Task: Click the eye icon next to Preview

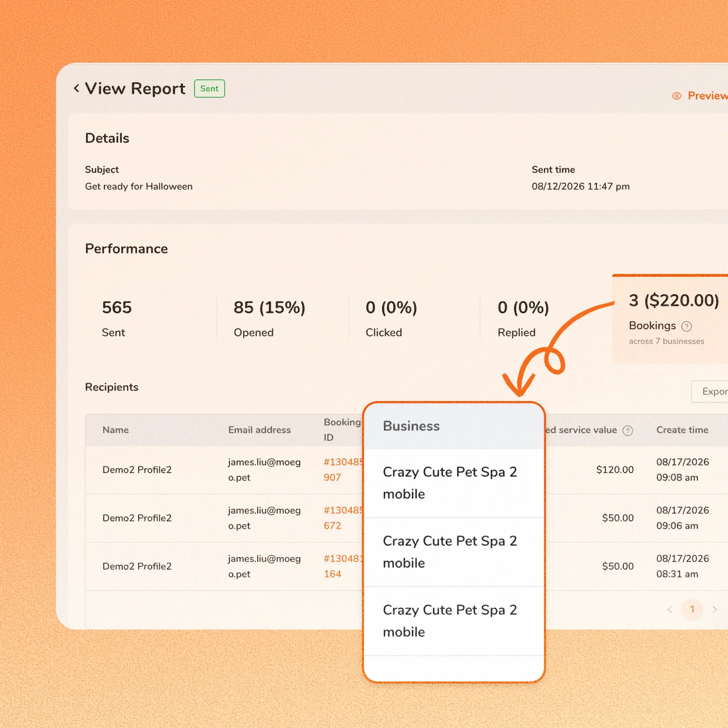Action: [x=676, y=96]
